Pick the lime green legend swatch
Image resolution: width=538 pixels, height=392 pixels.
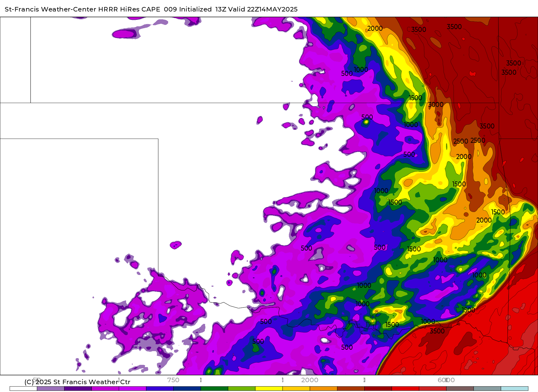pyautogui.click(x=242, y=389)
